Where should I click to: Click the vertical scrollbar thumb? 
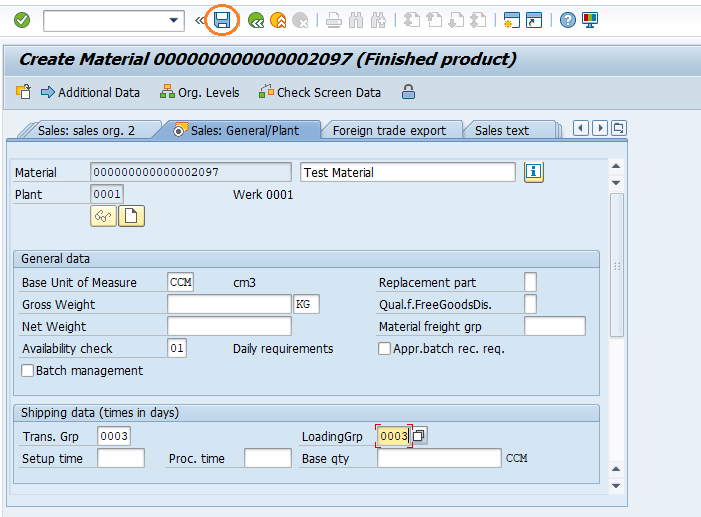(x=617, y=265)
